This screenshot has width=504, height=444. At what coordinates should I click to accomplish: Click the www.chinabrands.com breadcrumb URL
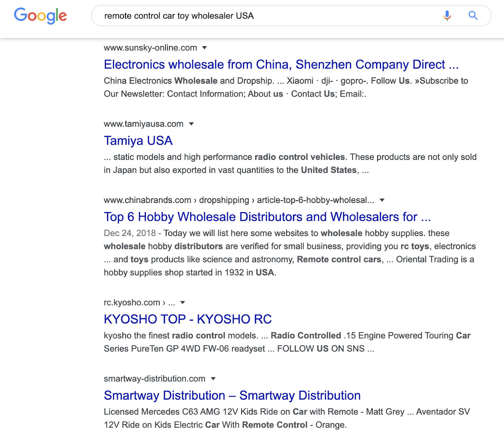(x=239, y=200)
